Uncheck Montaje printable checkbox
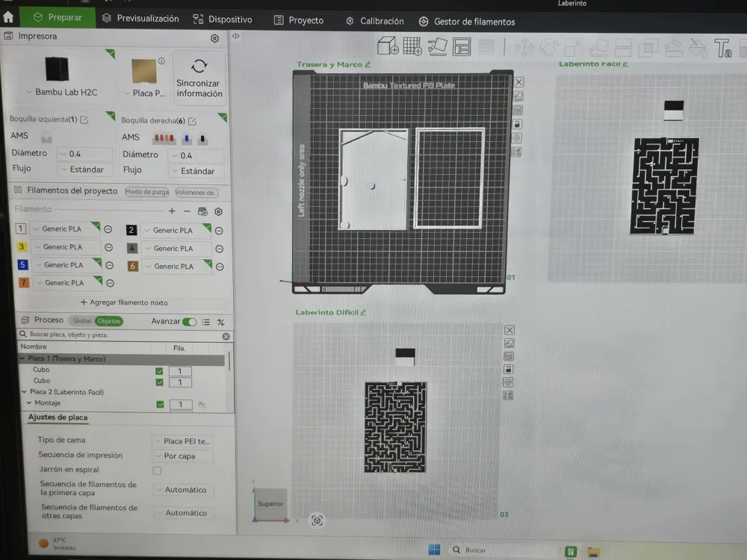 coord(160,404)
